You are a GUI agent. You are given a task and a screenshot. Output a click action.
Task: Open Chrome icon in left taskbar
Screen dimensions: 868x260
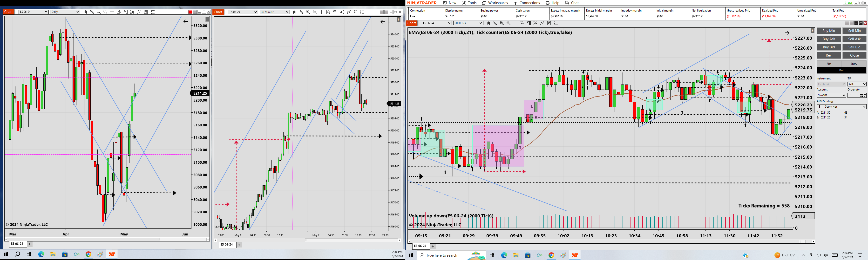point(88,254)
